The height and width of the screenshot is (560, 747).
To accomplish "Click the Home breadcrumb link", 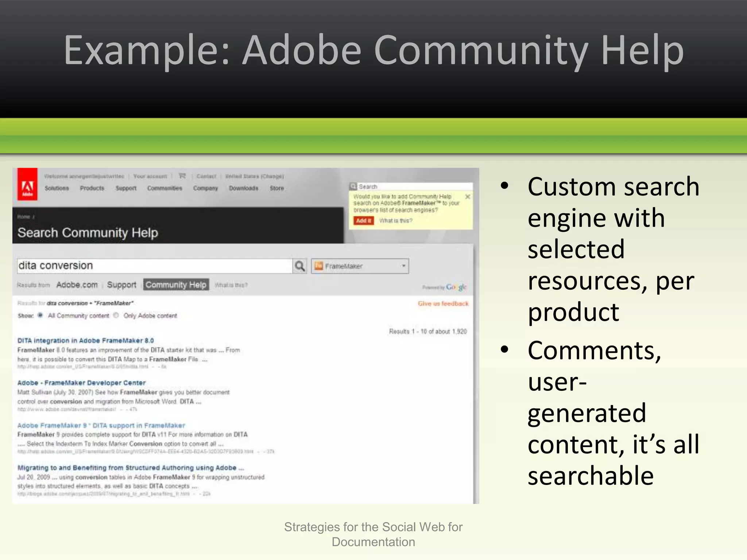I will (x=24, y=217).
